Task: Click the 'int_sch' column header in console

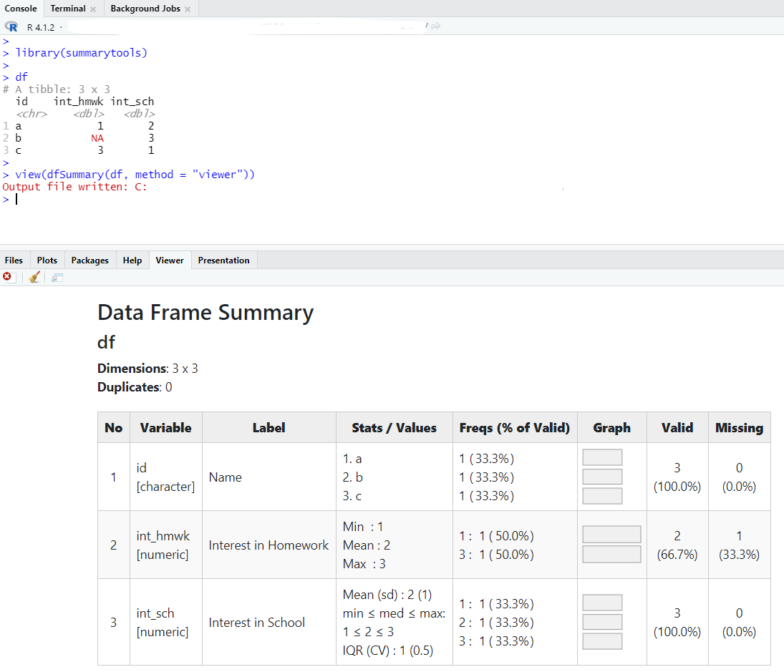Action: pyautogui.click(x=132, y=102)
